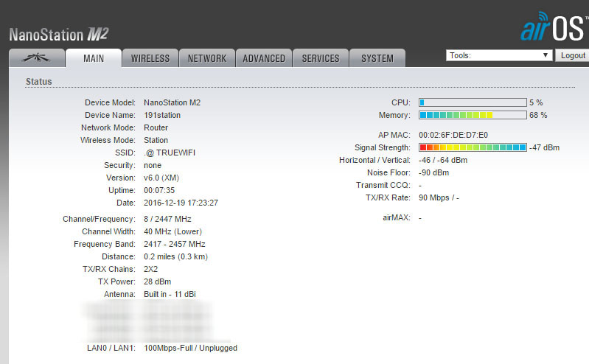589x364 pixels.
Task: Select channel width 40 MHz (Lower)
Action: point(172,231)
